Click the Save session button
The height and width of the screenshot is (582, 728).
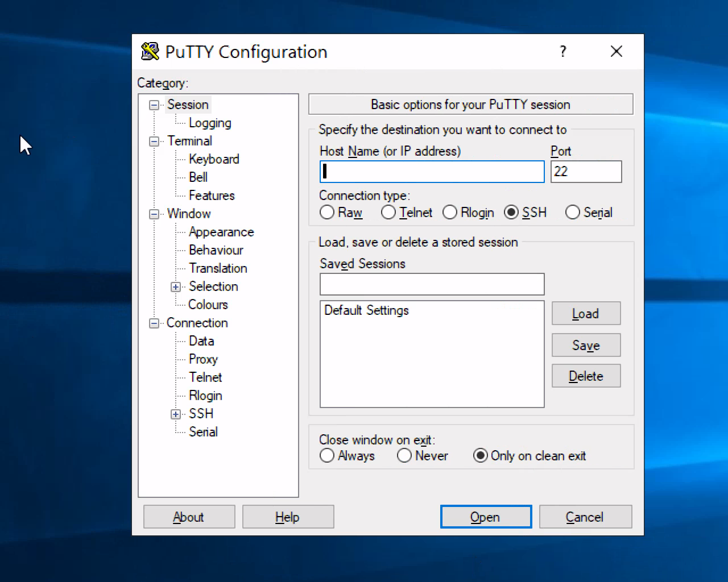(586, 346)
